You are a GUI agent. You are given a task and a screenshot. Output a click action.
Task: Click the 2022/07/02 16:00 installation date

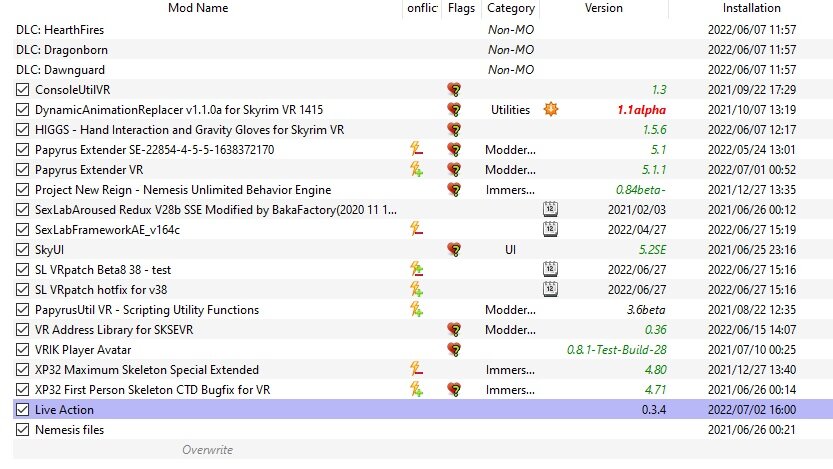tap(752, 410)
